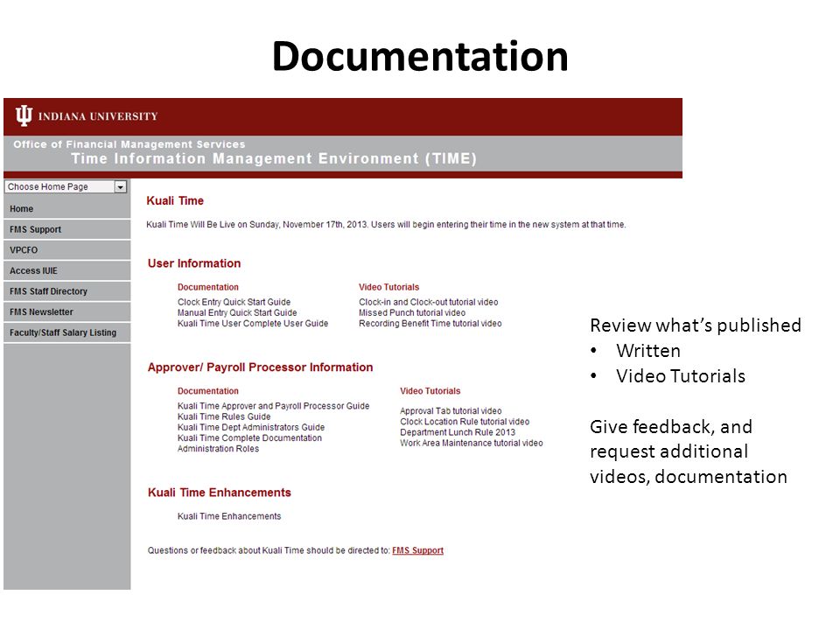Open Clock Entry Quick Start Guide
This screenshot has height=630, width=840.
point(234,302)
